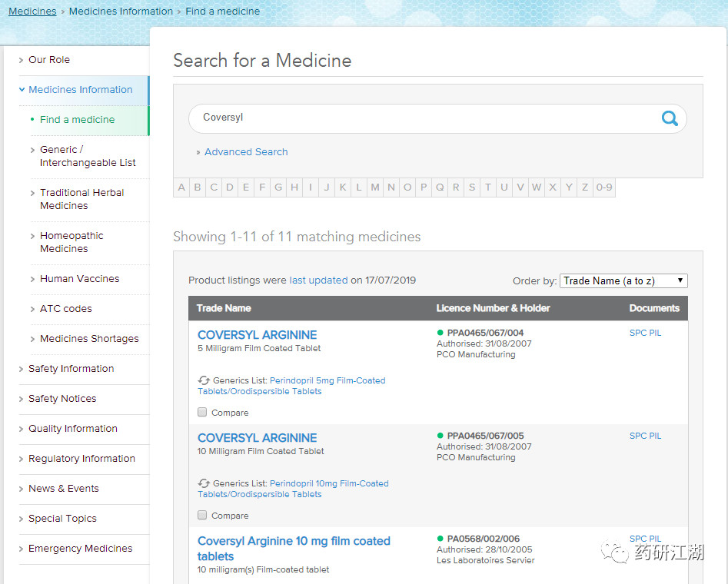728x584 pixels.
Task: Tick Compare checkbox for 5 Milligram tablet
Action: [202, 413]
